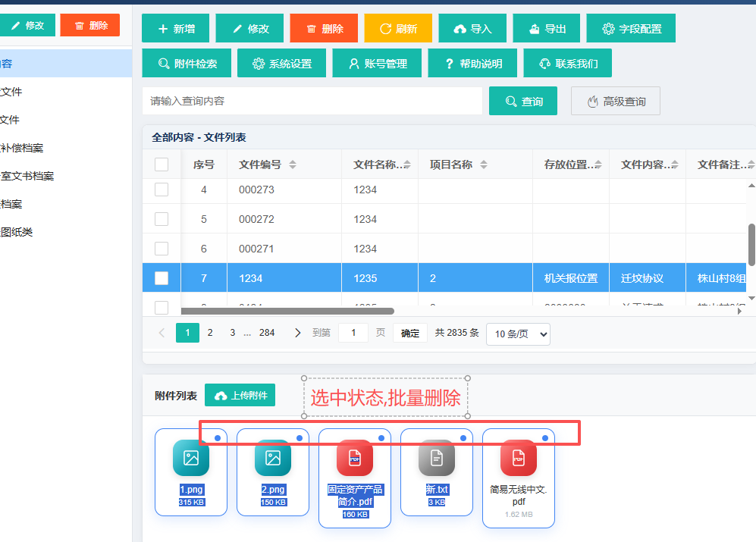Viewport: 756px width, 542px height.
Task: Select the 新.txt document icon
Action: point(437,458)
